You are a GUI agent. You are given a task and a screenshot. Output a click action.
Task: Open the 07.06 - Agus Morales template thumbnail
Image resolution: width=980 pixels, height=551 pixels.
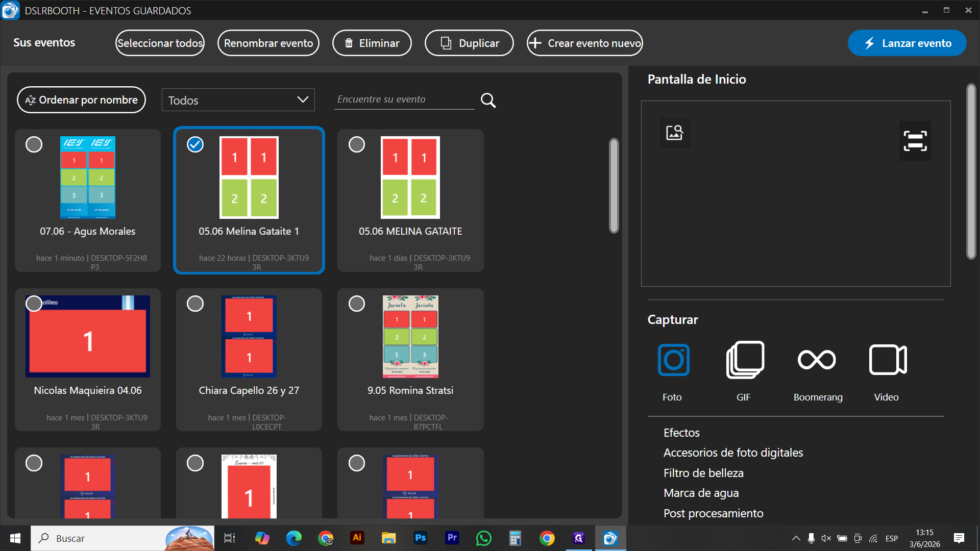88,178
